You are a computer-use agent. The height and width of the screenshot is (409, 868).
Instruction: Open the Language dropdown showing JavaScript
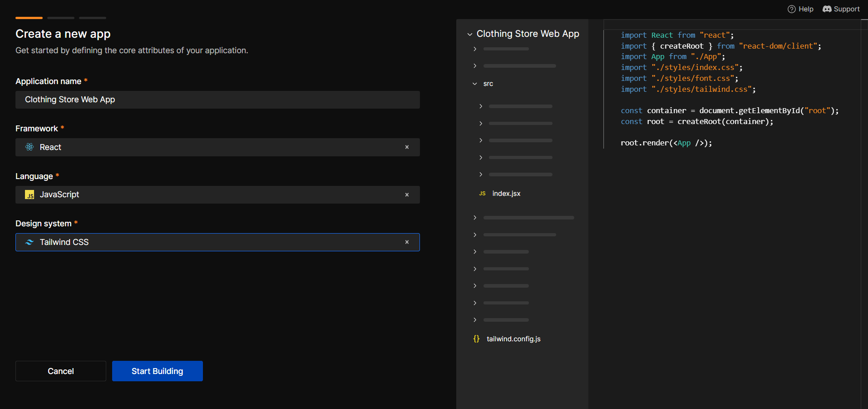pos(217,195)
